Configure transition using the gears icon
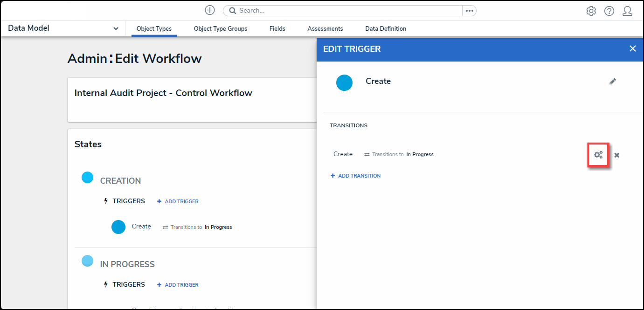 598,155
